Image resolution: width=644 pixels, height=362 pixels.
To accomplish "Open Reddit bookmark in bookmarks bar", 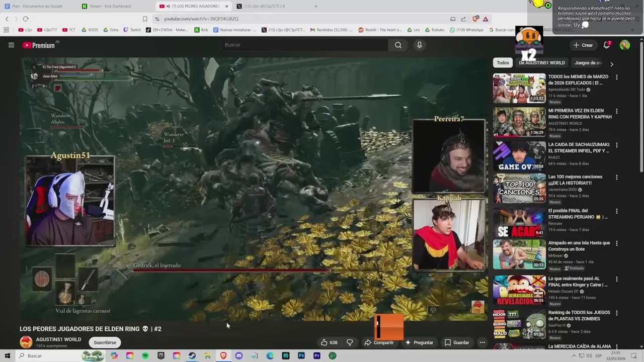I will [x=380, y=30].
